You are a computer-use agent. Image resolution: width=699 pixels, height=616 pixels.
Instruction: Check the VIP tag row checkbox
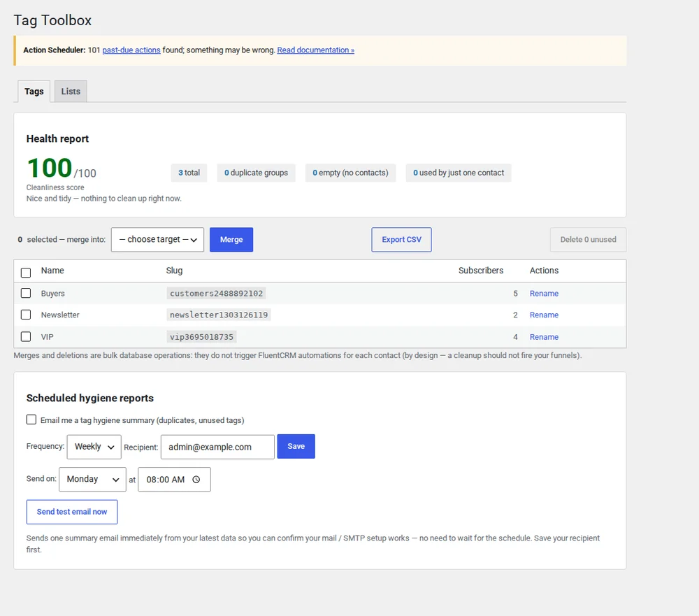[x=26, y=336]
